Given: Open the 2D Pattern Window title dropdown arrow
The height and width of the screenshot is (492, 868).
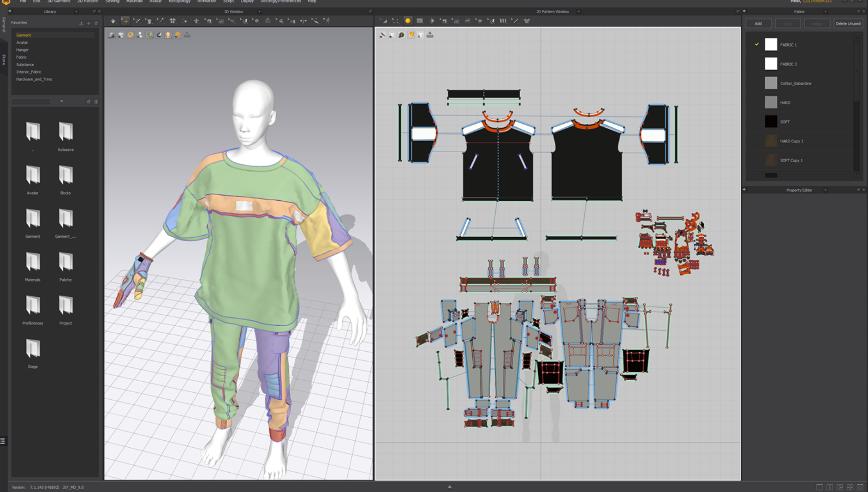Looking at the screenshot, I should click(579, 12).
